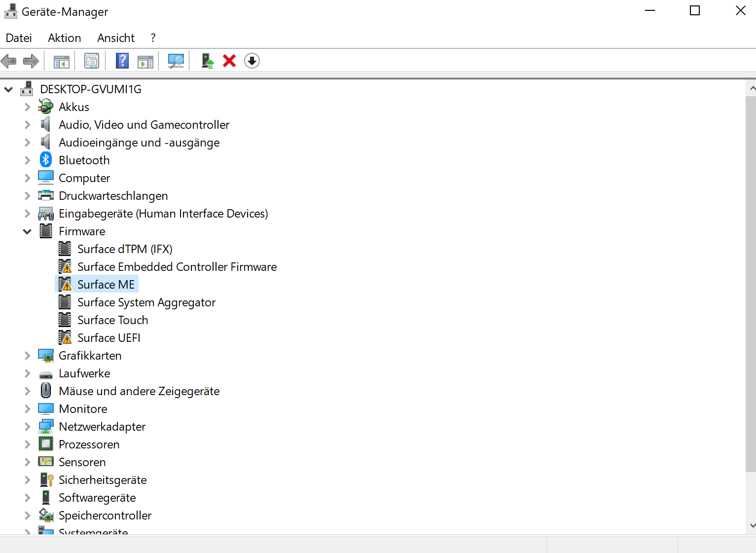The image size is (756, 553).
Task: Click the Grafikkarten display adapter icon
Action: point(46,355)
